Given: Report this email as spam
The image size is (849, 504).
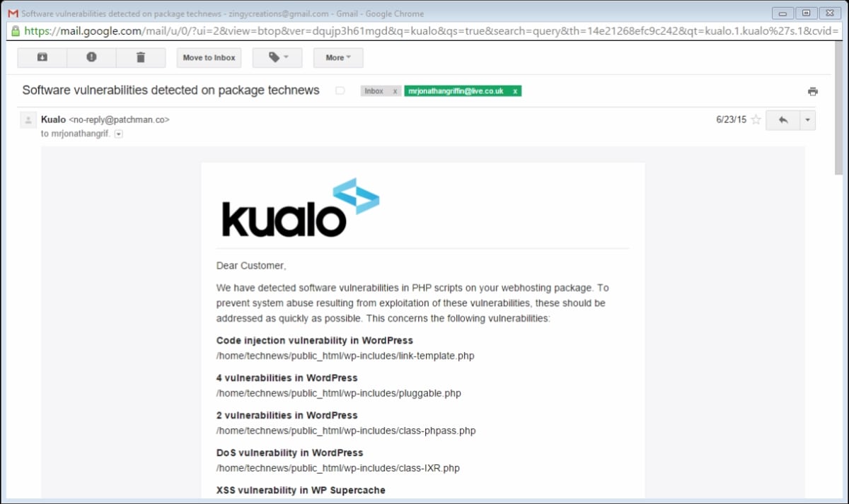Looking at the screenshot, I should (91, 58).
